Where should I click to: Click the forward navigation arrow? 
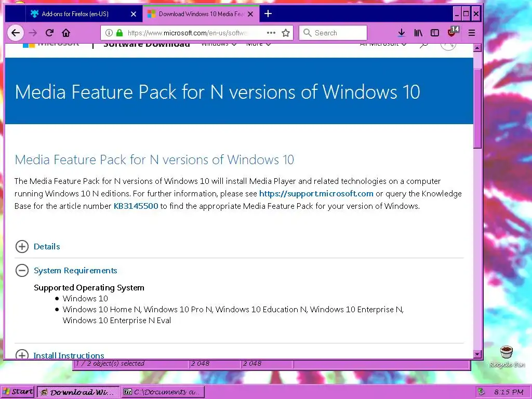click(33, 33)
